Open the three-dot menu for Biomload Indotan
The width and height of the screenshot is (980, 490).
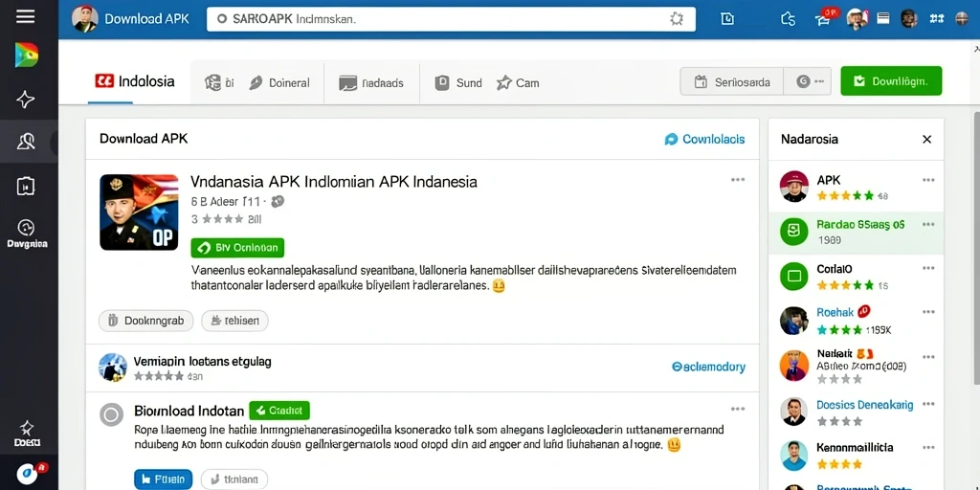pos(738,410)
